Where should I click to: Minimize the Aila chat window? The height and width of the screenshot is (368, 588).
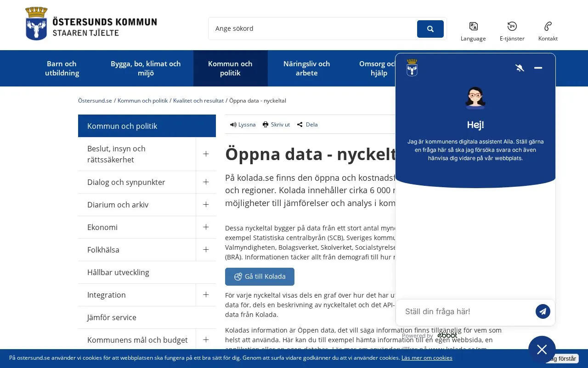[538, 68]
